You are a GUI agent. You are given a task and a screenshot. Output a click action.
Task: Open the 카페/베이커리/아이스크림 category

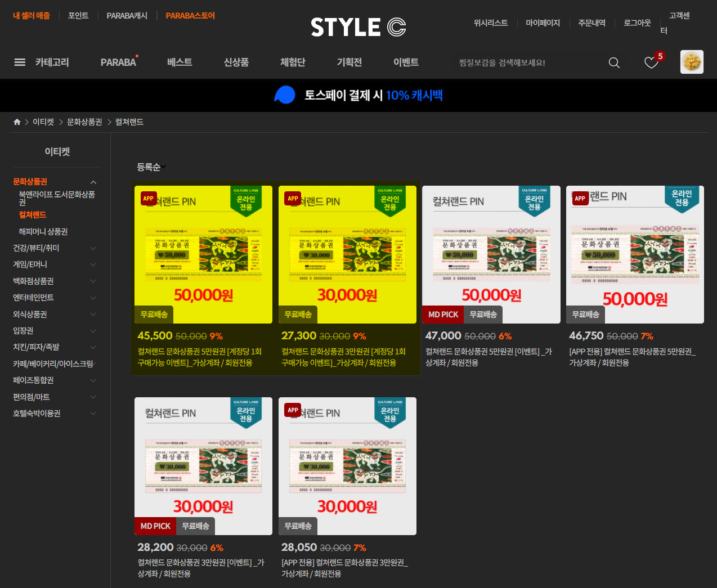click(53, 364)
